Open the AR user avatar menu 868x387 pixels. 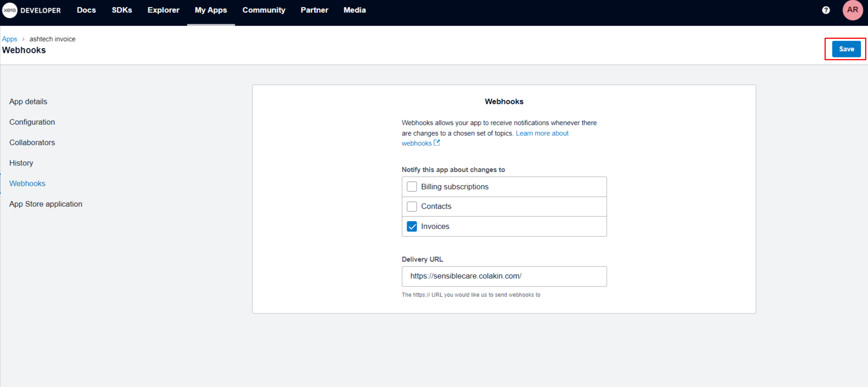click(x=852, y=10)
